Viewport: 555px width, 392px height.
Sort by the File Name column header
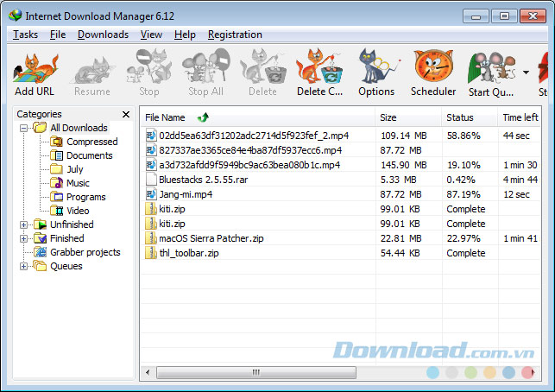[x=165, y=117]
